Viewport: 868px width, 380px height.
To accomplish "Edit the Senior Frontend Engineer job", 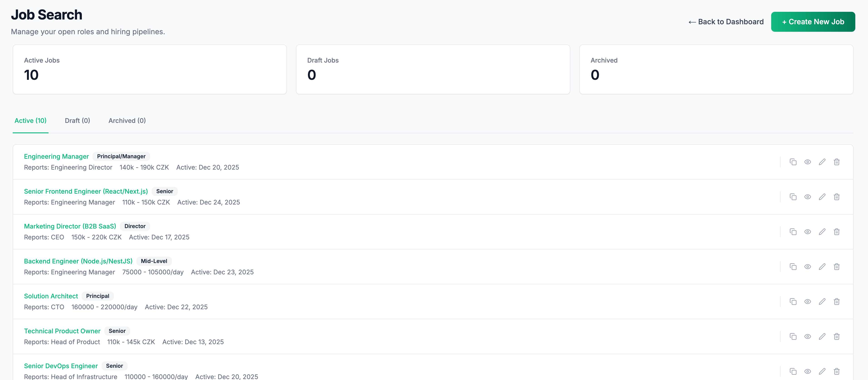I will [822, 197].
